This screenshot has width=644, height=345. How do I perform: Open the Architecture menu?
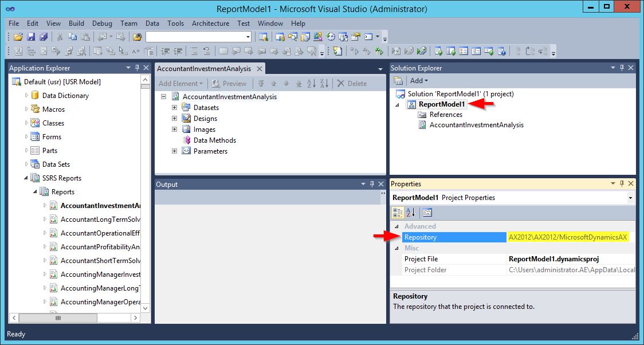click(x=210, y=23)
